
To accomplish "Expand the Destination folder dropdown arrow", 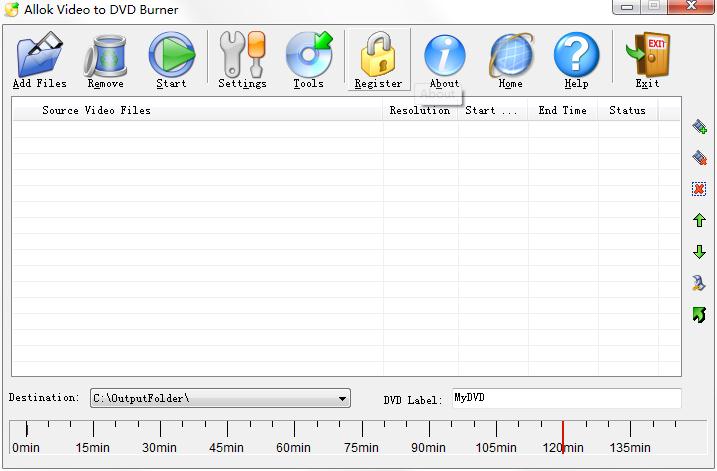I will (342, 399).
